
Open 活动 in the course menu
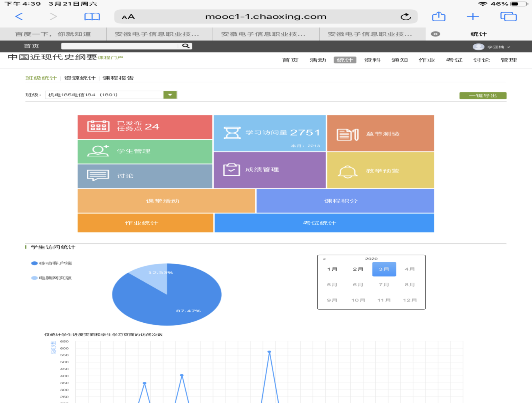318,60
